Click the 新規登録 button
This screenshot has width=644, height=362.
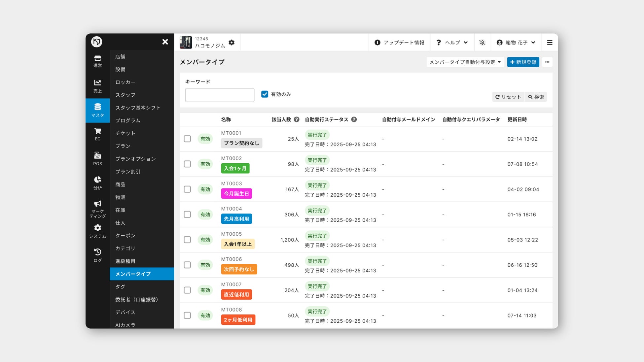(x=523, y=62)
